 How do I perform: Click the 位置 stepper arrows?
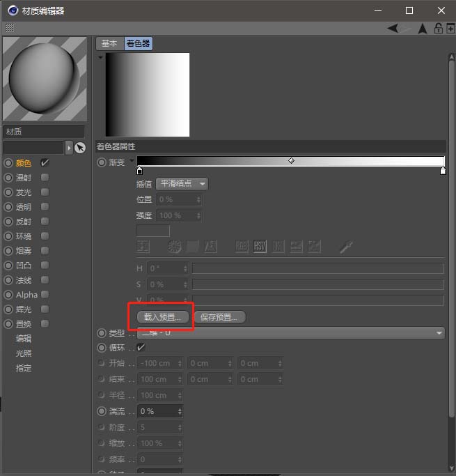(198, 199)
